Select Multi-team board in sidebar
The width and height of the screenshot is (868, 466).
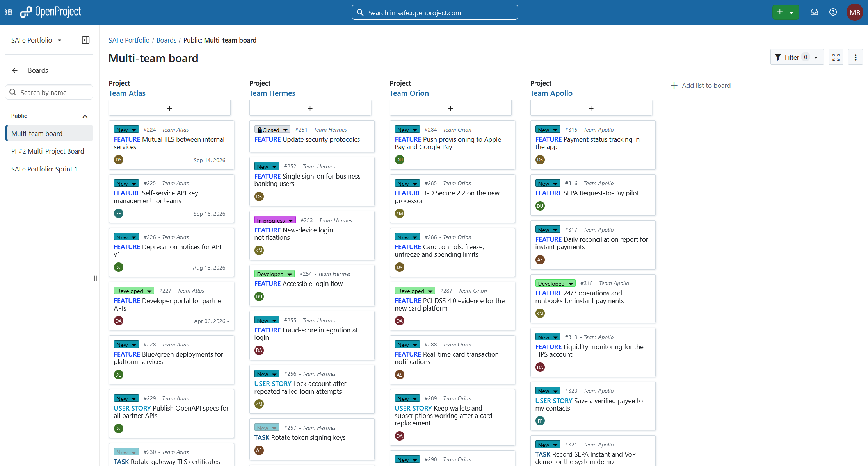point(50,133)
